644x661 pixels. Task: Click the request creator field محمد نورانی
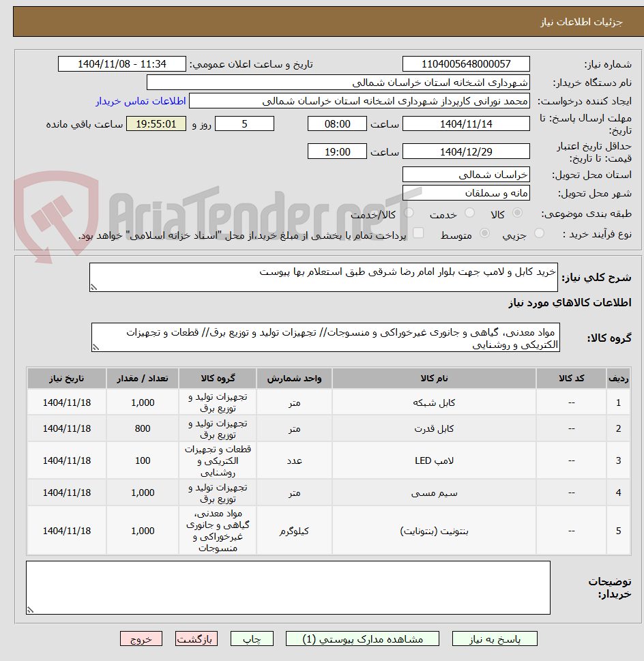point(359,101)
